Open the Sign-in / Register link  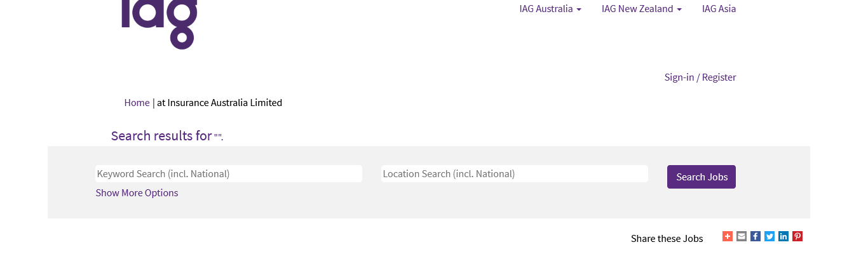coord(700,77)
